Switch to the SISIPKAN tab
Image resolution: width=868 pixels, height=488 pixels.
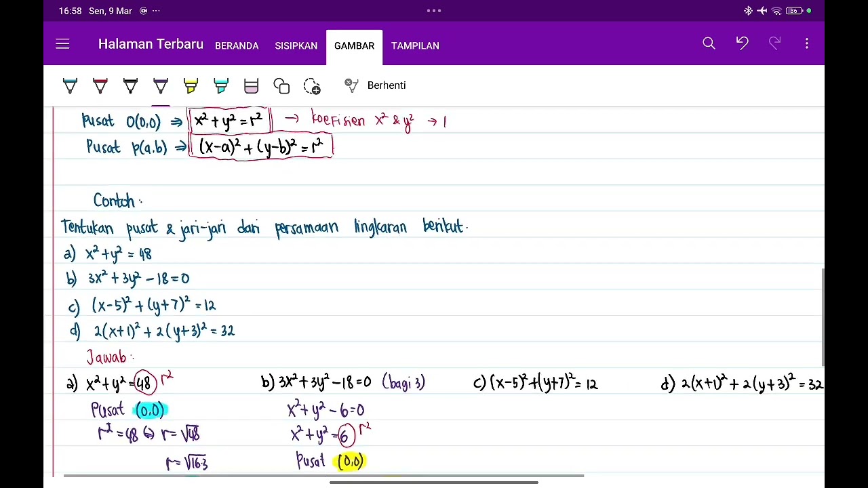pos(296,45)
